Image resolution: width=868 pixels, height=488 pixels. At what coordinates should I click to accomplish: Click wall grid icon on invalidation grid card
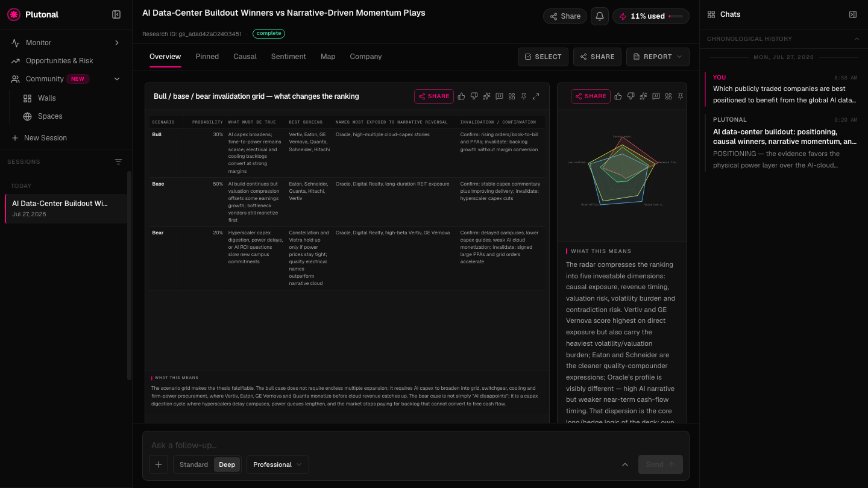click(x=512, y=96)
